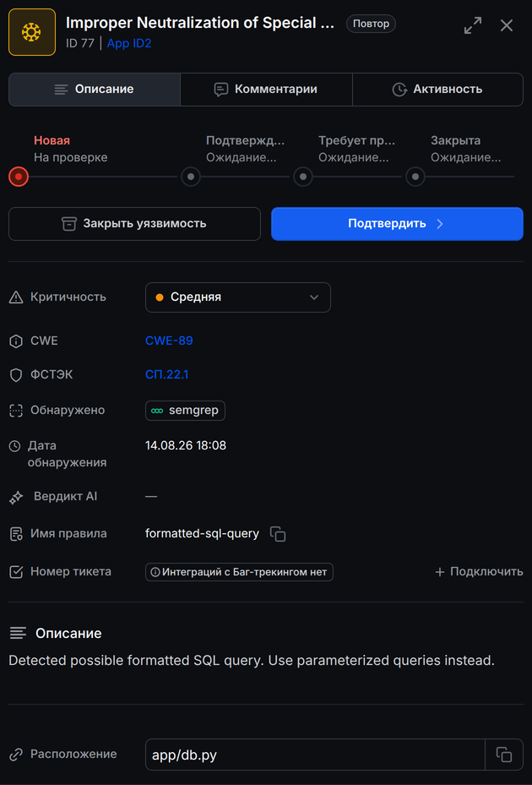Click the comment bubble icon in Комментарии tab
The width and height of the screenshot is (532, 785).
pyautogui.click(x=221, y=90)
